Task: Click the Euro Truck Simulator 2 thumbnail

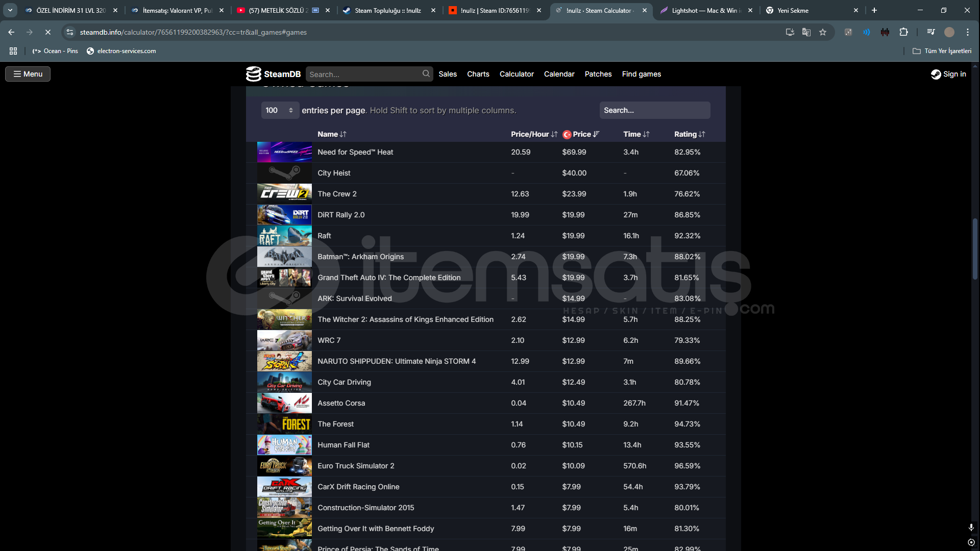Action: (x=284, y=466)
